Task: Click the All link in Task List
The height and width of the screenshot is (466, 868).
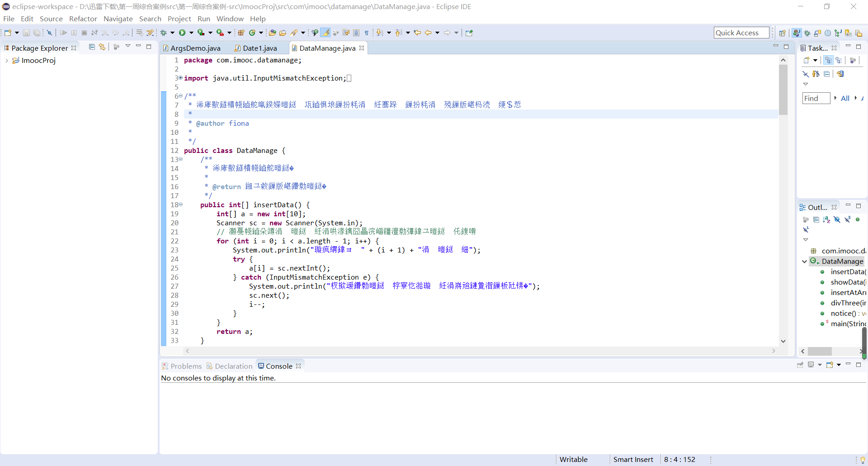Action: click(x=845, y=98)
